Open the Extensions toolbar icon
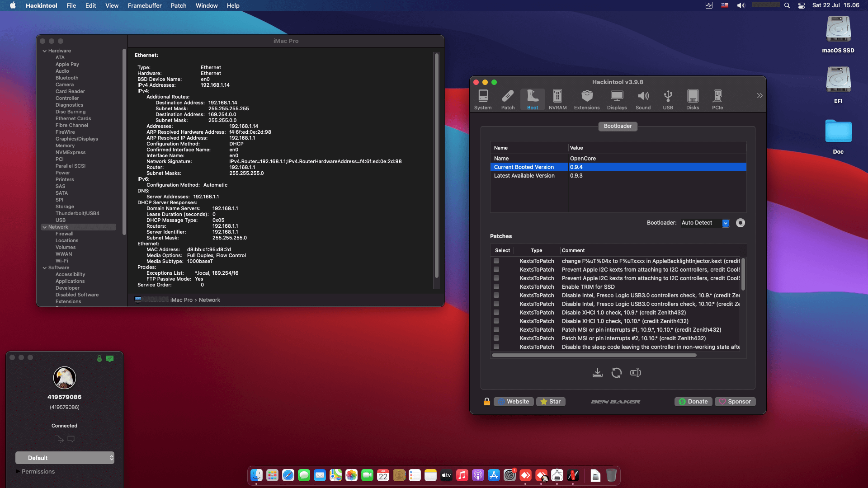 tap(587, 99)
